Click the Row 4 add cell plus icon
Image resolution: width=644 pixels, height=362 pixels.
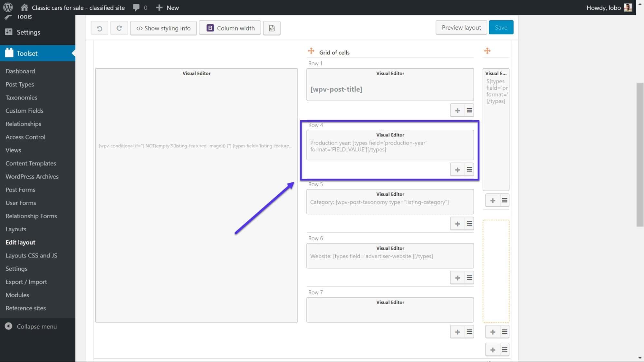pos(457,169)
